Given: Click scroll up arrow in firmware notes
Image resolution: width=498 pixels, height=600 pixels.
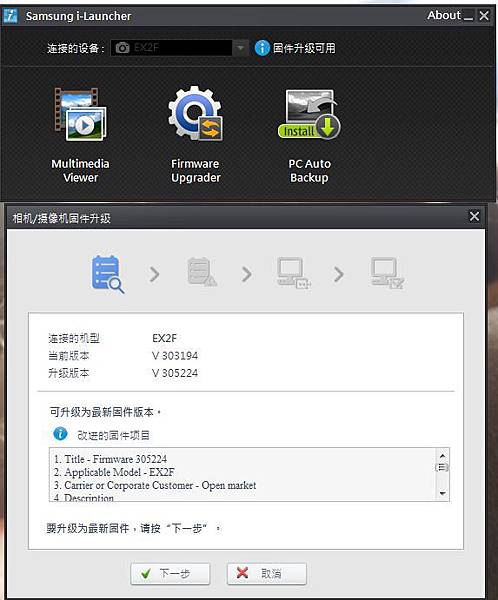Looking at the screenshot, I should pos(442,455).
